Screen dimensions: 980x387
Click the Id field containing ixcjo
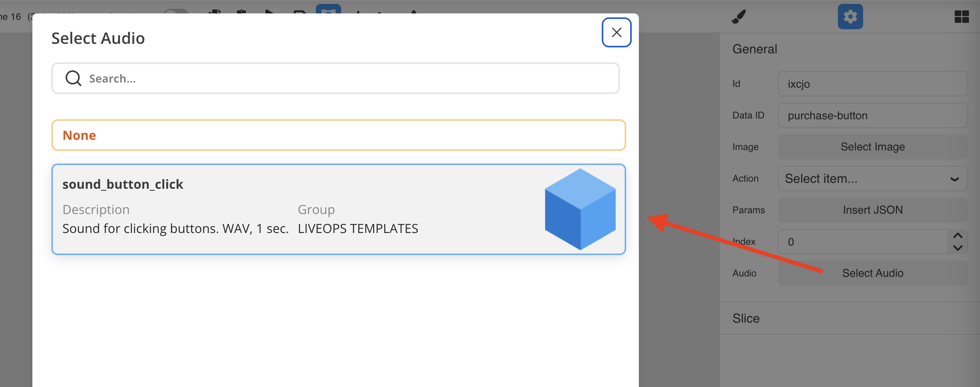[873, 84]
